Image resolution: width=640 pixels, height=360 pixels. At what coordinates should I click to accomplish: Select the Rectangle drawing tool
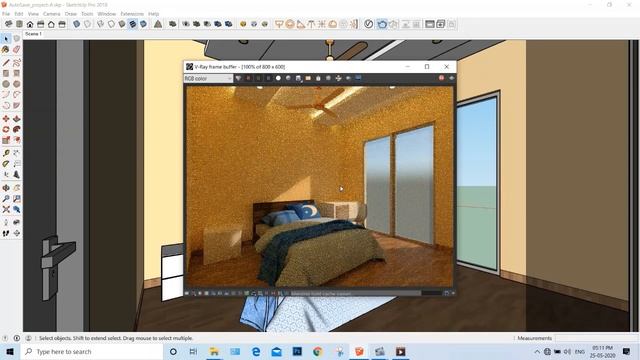tap(6, 73)
